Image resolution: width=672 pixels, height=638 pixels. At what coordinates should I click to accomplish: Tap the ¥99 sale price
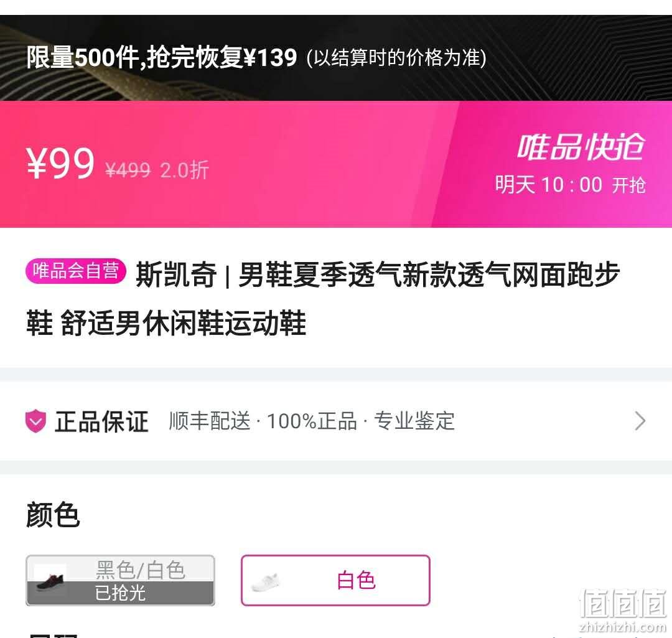tap(60, 163)
